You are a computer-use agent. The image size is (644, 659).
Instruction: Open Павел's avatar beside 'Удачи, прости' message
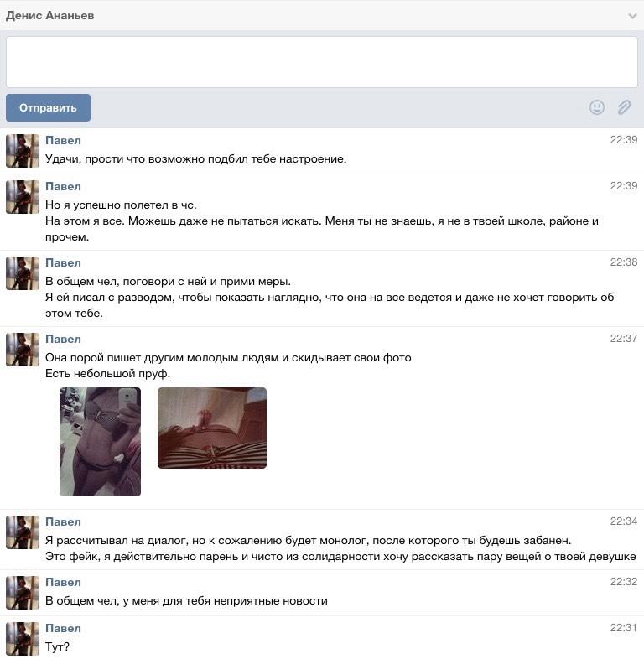click(23, 150)
